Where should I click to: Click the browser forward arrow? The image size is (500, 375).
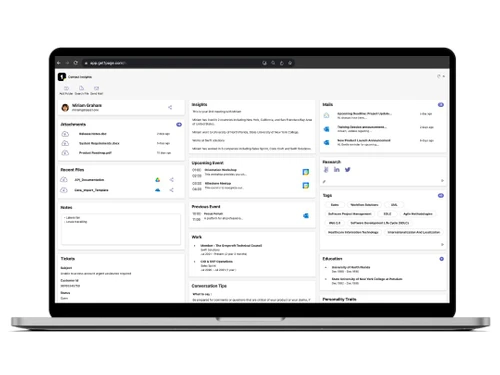(67, 63)
